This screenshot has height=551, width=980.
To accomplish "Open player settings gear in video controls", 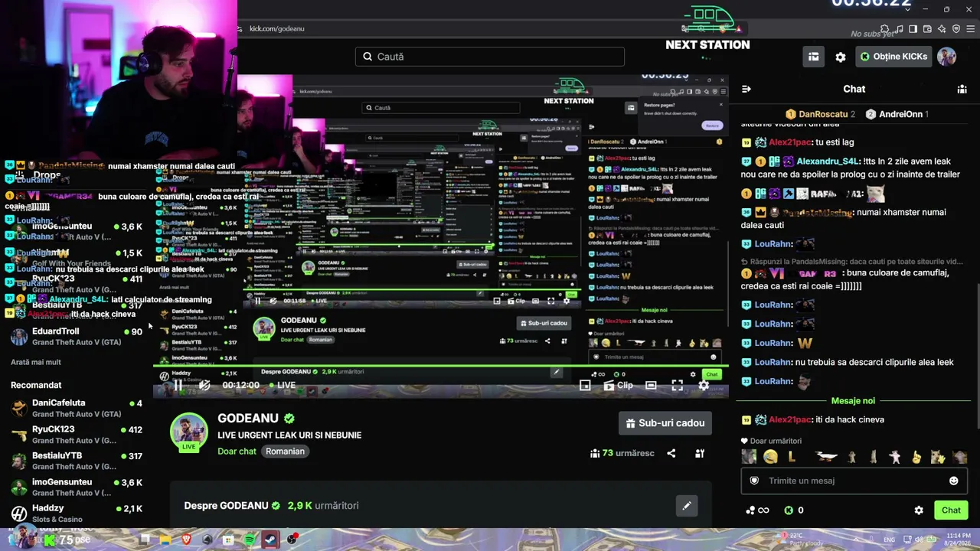I will pyautogui.click(x=704, y=386).
